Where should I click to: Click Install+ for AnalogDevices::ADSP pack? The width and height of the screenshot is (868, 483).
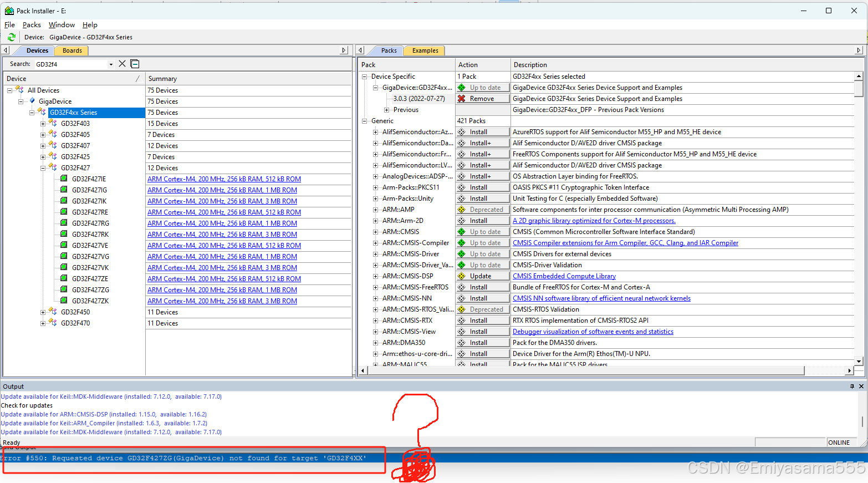pyautogui.click(x=482, y=176)
